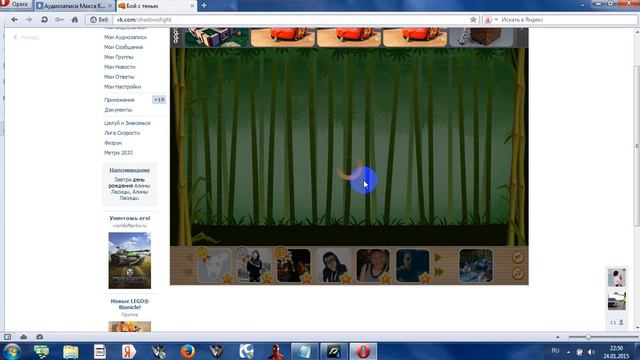
Task: Click the upper round button in friends bar
Action: tap(518, 257)
